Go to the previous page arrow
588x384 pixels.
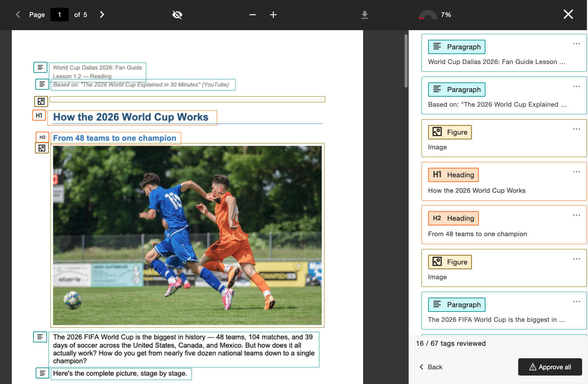tap(18, 15)
